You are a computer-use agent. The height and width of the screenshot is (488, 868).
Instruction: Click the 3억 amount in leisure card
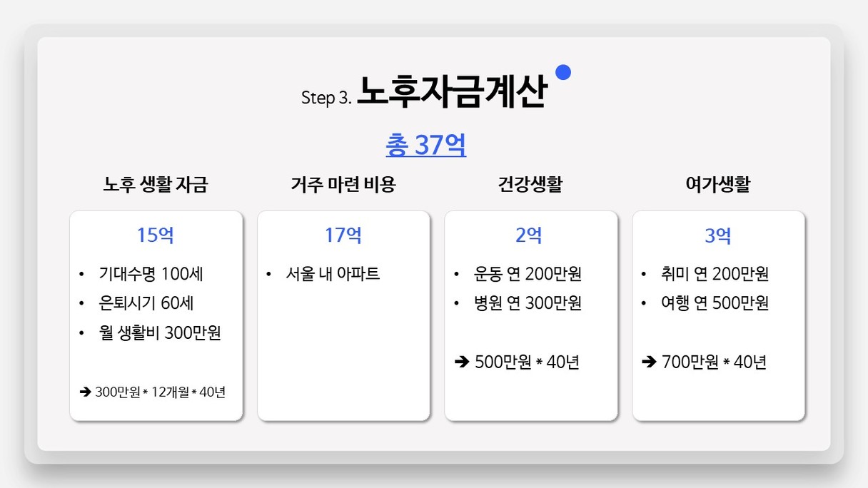point(718,235)
